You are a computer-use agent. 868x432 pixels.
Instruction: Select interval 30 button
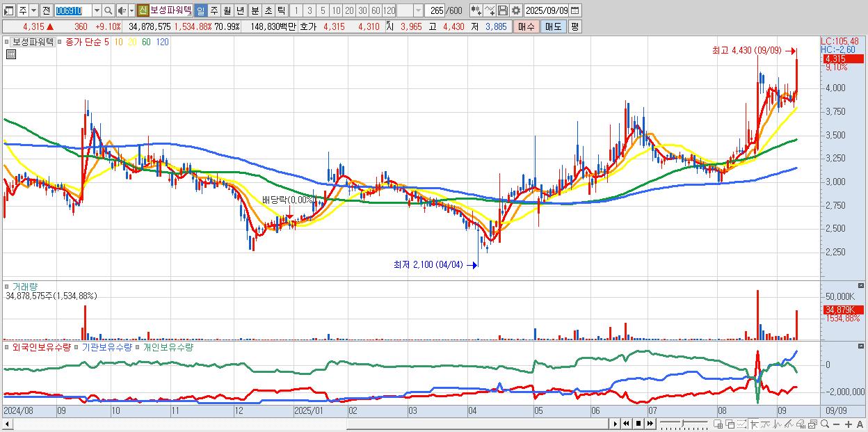tap(362, 10)
